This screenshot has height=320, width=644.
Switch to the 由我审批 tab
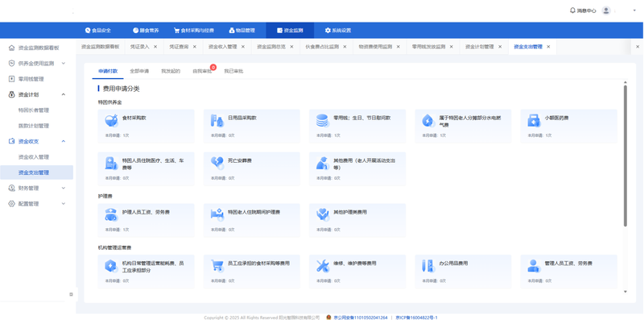pyautogui.click(x=202, y=71)
